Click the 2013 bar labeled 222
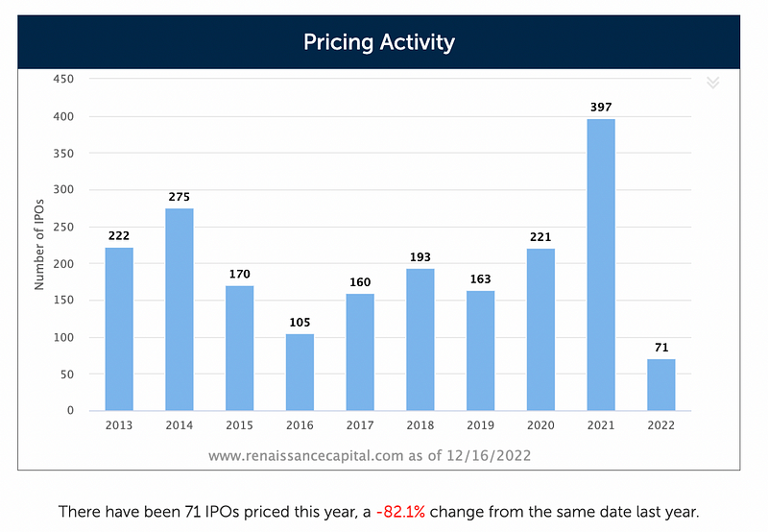The width and height of the screenshot is (768, 532). coord(119,328)
